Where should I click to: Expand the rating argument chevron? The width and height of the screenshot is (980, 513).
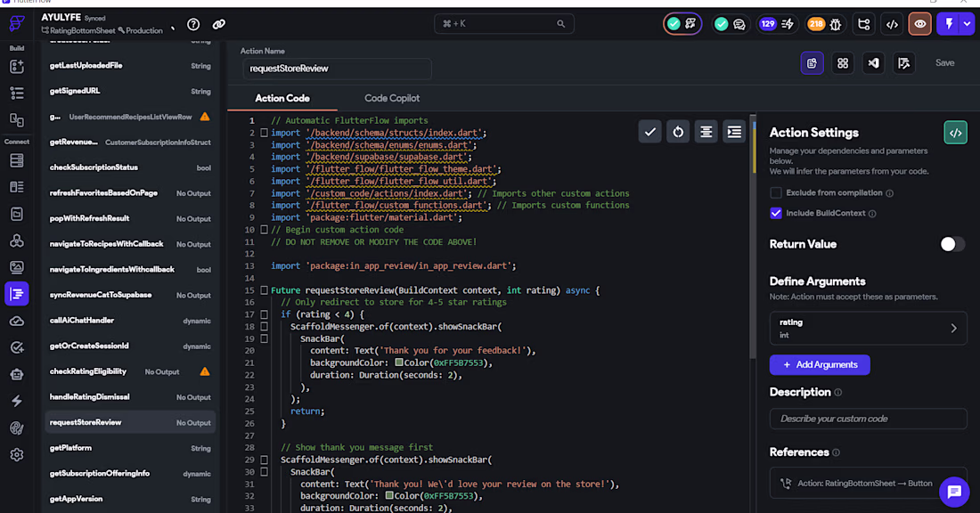953,328
